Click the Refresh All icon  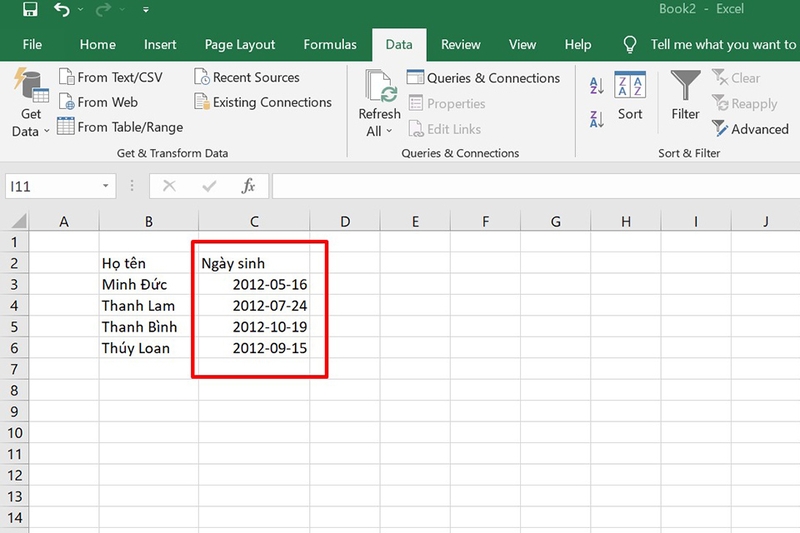380,86
